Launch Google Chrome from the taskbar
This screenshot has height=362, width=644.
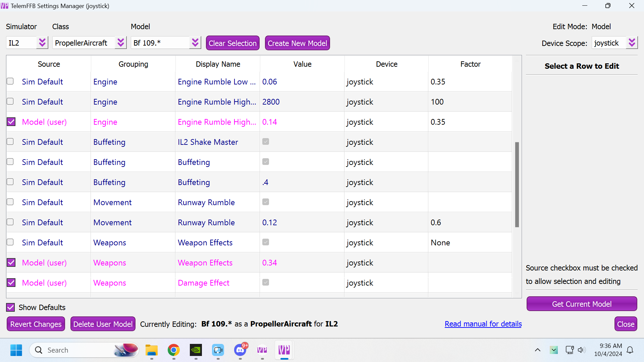point(173,350)
